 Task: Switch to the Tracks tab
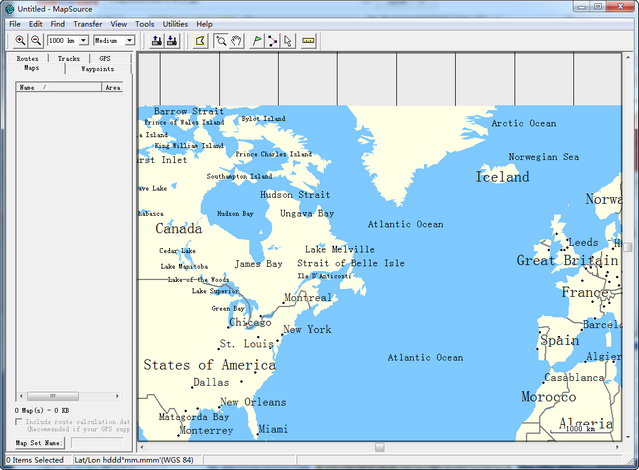point(68,59)
